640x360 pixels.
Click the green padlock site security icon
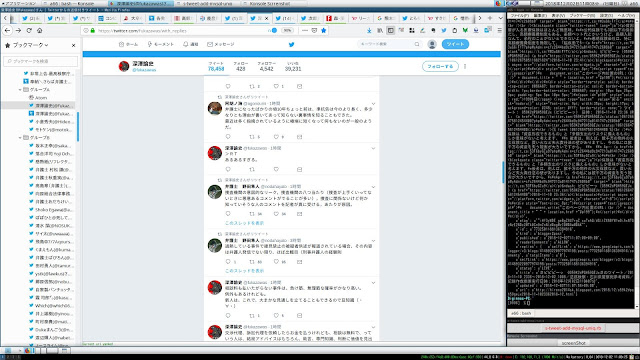(93, 31)
